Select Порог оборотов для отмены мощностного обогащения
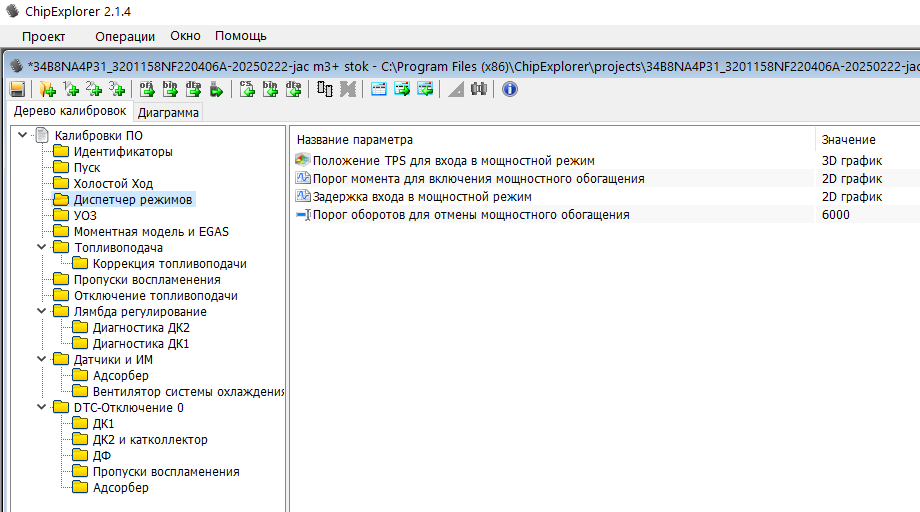 (x=470, y=214)
